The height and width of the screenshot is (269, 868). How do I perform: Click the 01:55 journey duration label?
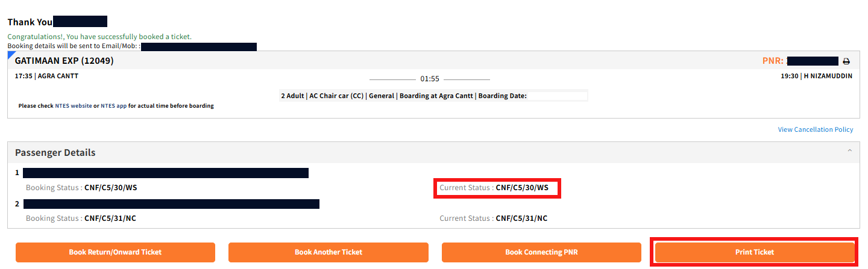(430, 79)
